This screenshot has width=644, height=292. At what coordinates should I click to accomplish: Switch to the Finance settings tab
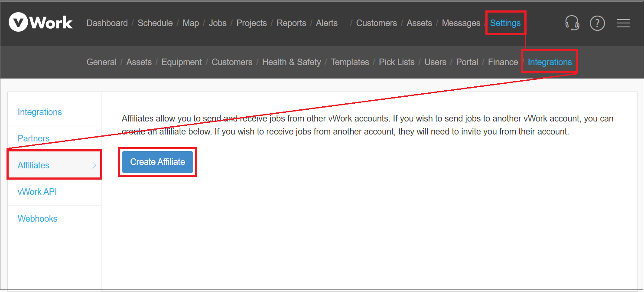pos(503,62)
